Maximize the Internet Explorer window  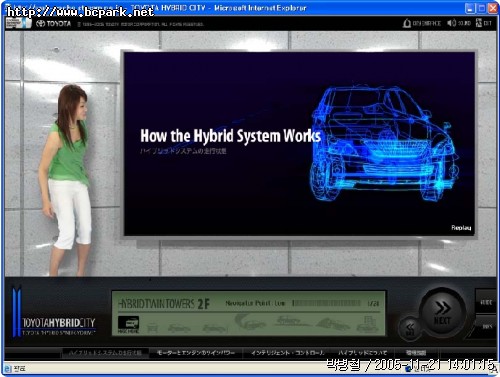(x=481, y=8)
